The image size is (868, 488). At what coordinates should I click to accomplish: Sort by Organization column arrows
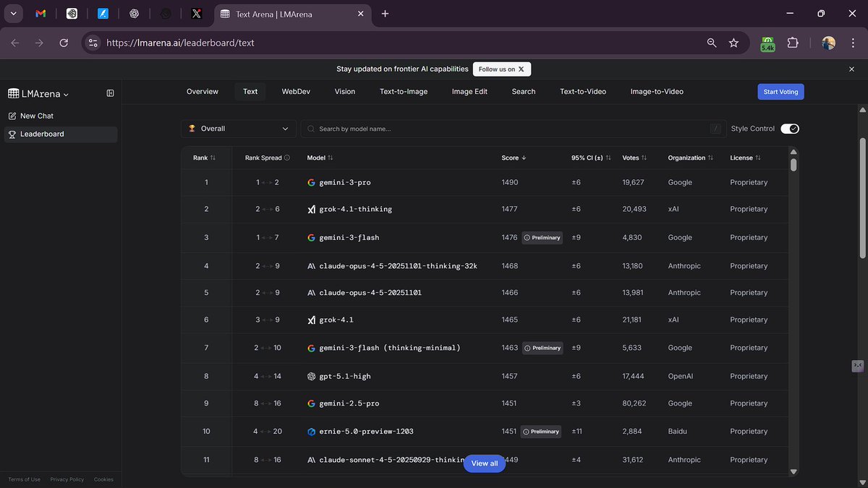coord(710,158)
